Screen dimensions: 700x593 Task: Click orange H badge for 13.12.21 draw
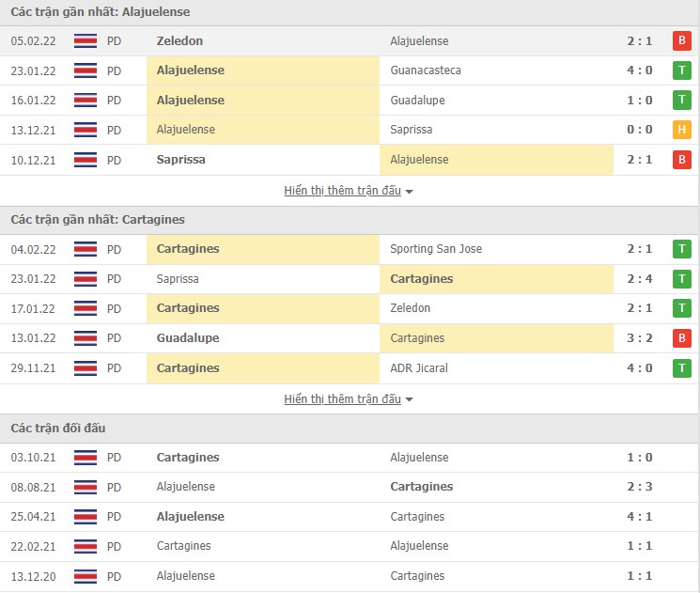pos(681,130)
